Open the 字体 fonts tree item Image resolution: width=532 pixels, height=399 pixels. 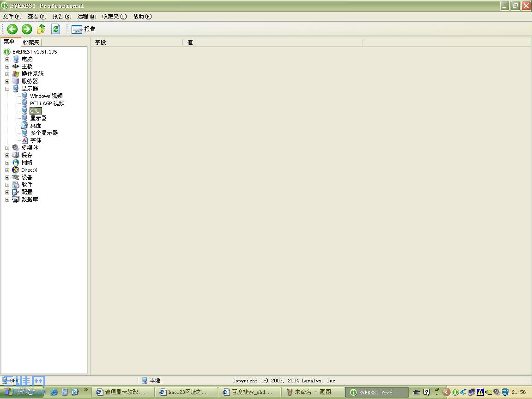pos(36,140)
